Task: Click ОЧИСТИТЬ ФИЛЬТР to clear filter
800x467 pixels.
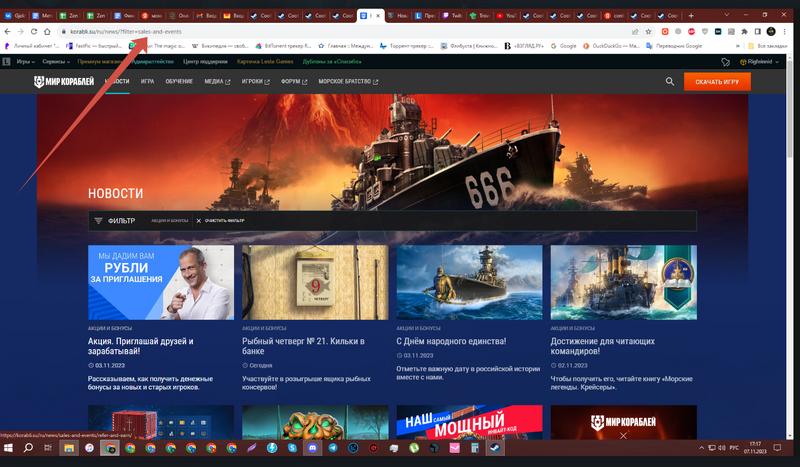Action: [x=220, y=220]
